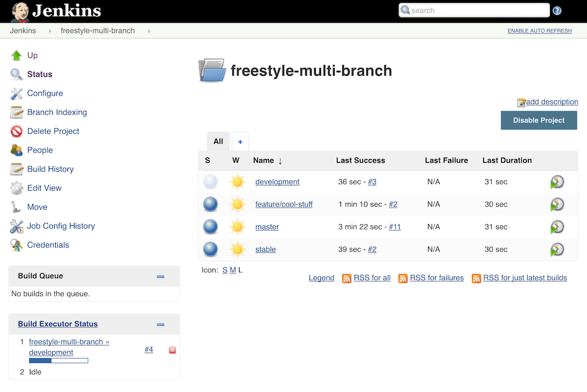Schedule a build for development branch
587x392 pixels.
point(557,182)
